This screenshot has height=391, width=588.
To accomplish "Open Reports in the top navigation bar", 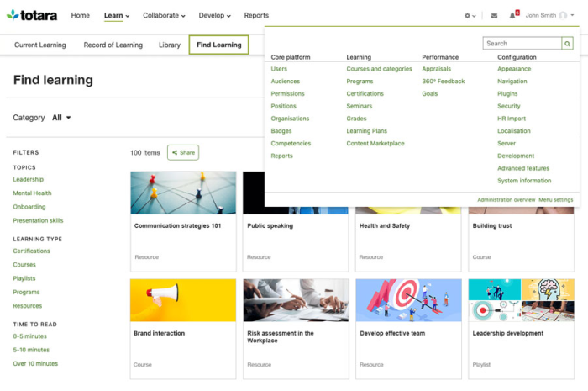I will pyautogui.click(x=256, y=15).
